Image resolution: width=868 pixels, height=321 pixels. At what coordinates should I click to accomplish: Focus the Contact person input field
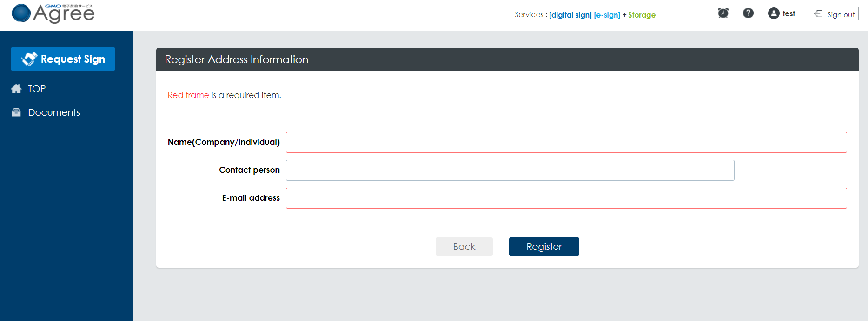(x=510, y=170)
